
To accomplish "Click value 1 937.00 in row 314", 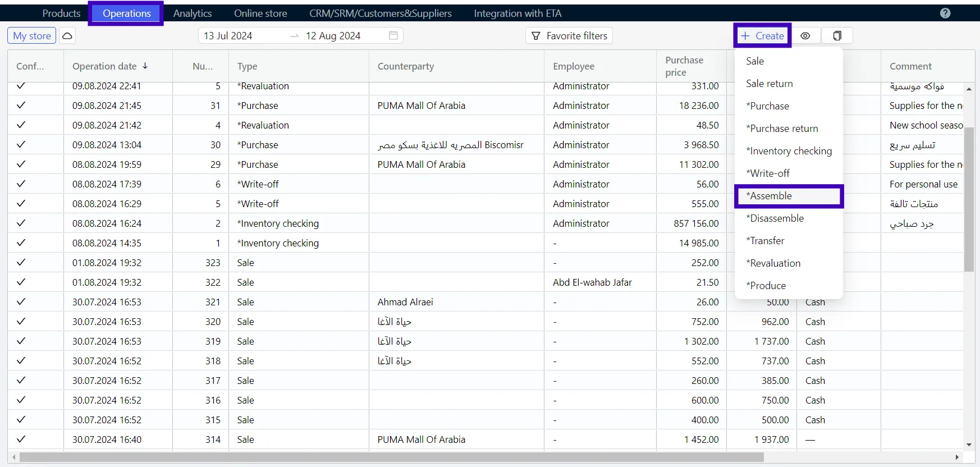I will point(772,439).
